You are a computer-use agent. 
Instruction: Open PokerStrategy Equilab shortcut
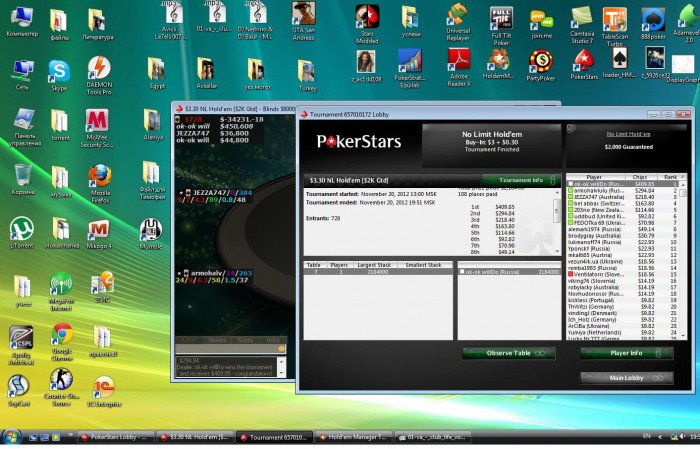(410, 68)
